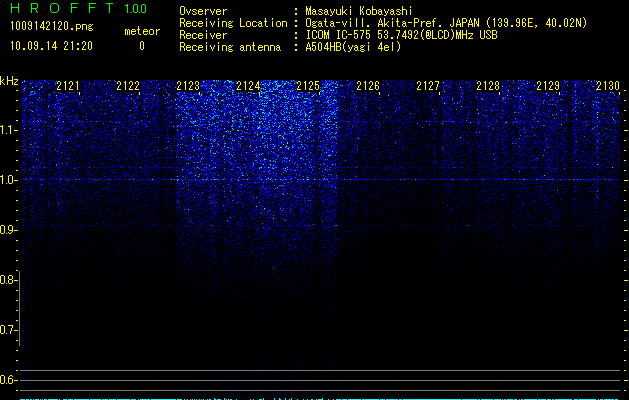Click the HROFFT 1.0.0 title text
Viewport: 629px width, 400px height.
[x=79, y=8]
